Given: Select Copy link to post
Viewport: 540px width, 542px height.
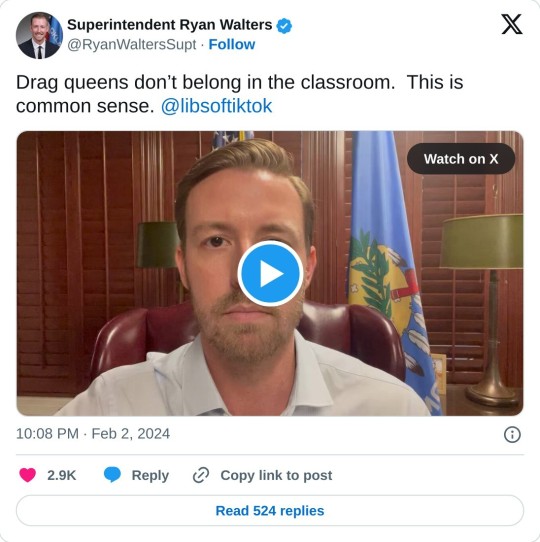Looking at the screenshot, I should point(276,475).
